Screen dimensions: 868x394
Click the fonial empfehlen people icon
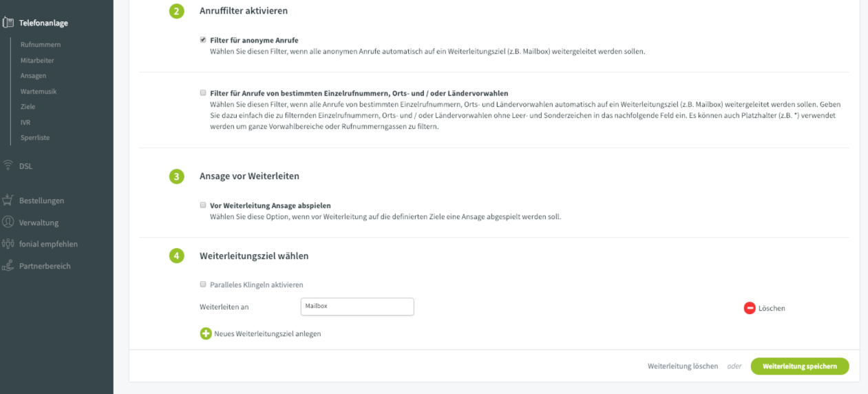coord(8,244)
